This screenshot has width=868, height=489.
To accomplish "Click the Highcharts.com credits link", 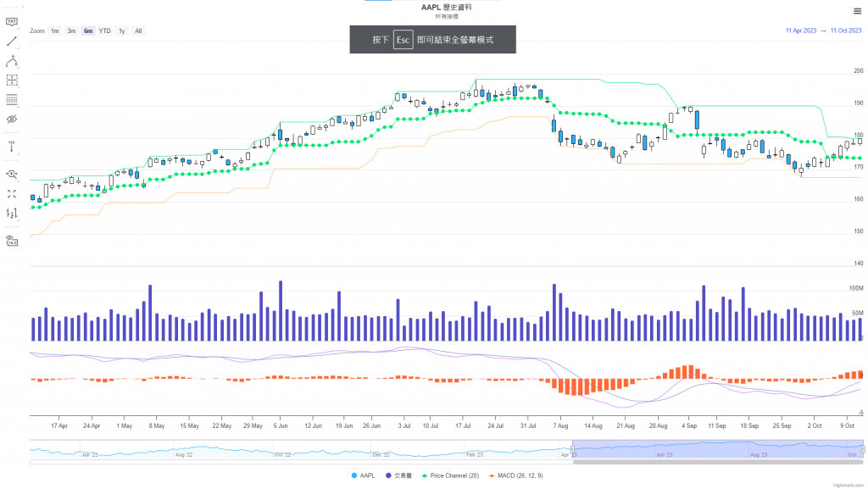I will [847, 485].
